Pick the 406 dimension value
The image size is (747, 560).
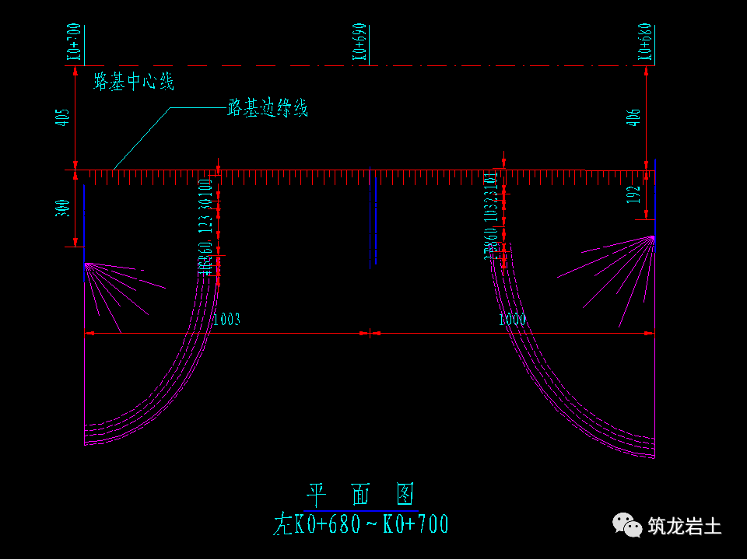[x=633, y=117]
